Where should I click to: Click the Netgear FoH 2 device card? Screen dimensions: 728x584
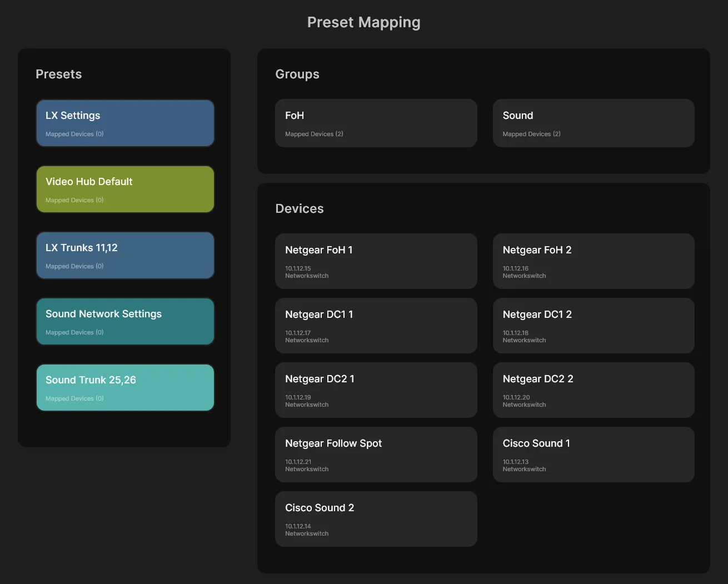coord(593,261)
